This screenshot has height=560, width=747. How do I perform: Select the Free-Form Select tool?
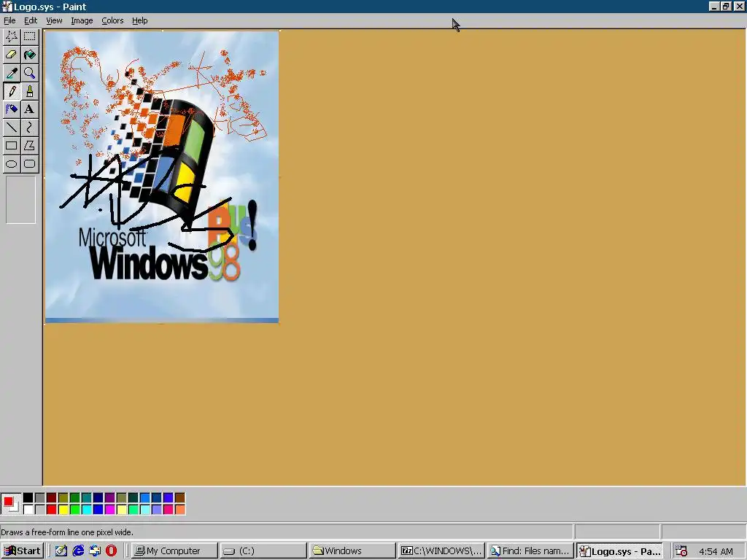coord(12,36)
